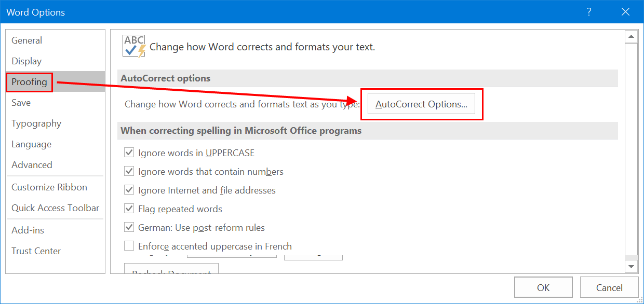
Task: Toggle Ignore words in UPPERCASE checkbox
Action: coord(129,153)
